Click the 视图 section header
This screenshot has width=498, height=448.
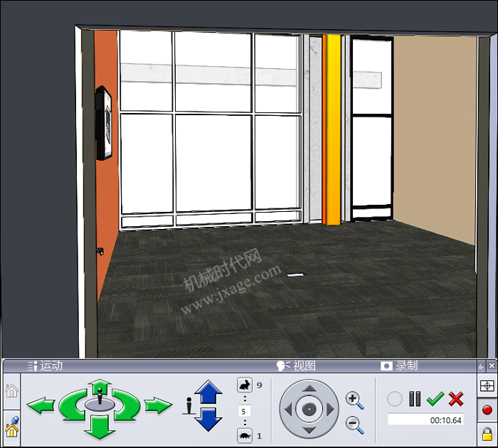pos(296,366)
